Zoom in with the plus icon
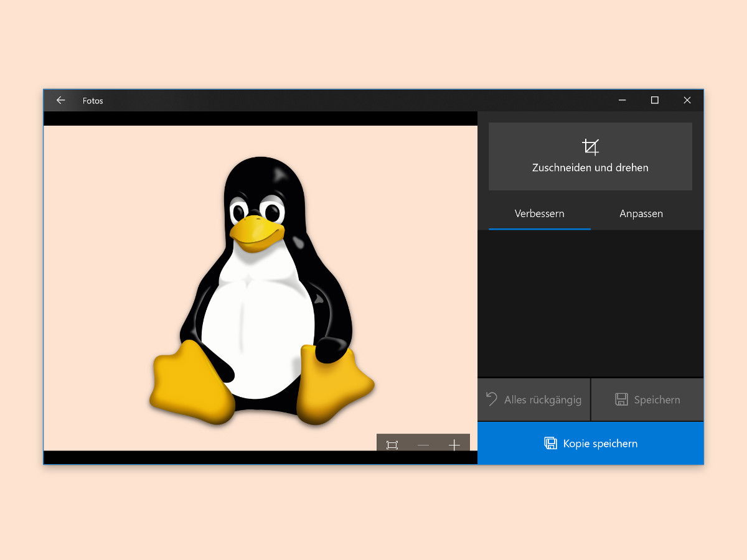The width and height of the screenshot is (747, 560). pos(454,445)
